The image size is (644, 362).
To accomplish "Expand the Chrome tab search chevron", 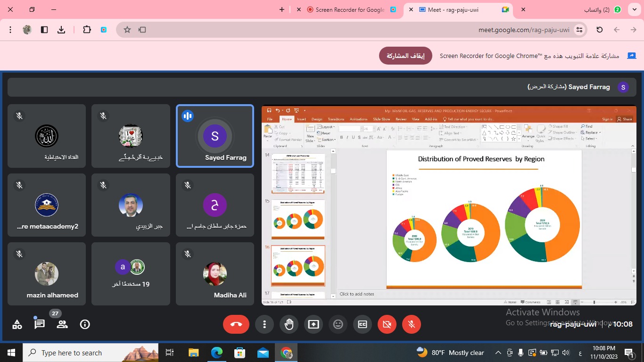I will (x=635, y=9).
